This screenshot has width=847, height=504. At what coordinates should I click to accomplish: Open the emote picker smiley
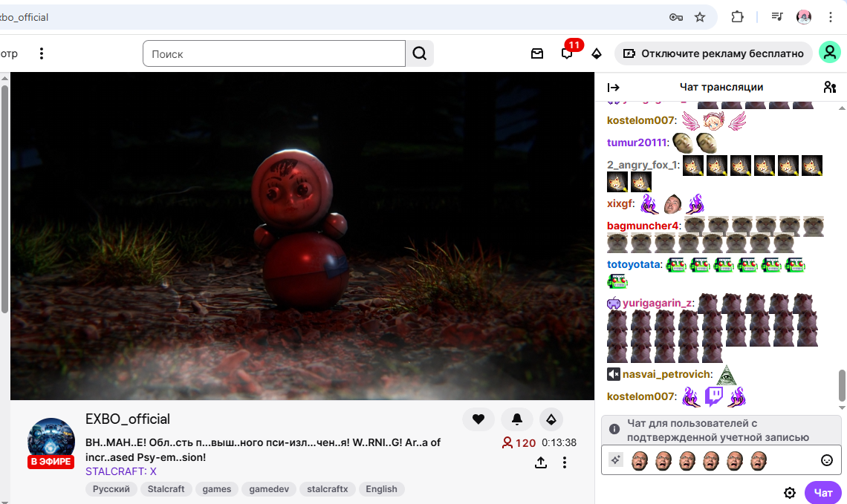pos(827,460)
